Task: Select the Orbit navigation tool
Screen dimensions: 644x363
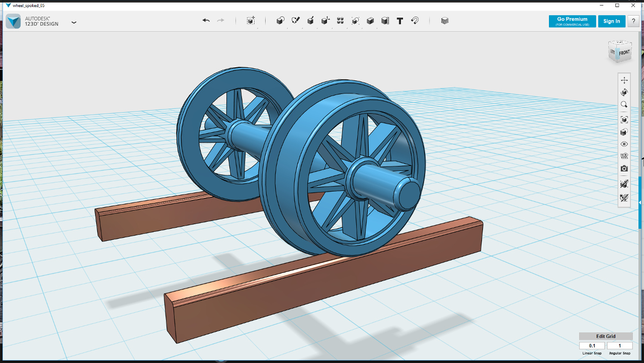Action: 624,93
